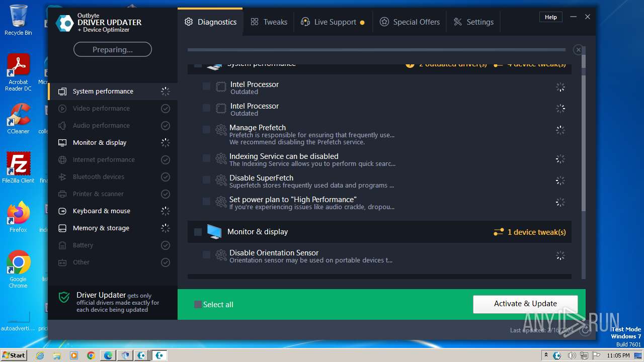Click the Battery completed checkmark icon
The image size is (644, 362).
[x=165, y=245]
